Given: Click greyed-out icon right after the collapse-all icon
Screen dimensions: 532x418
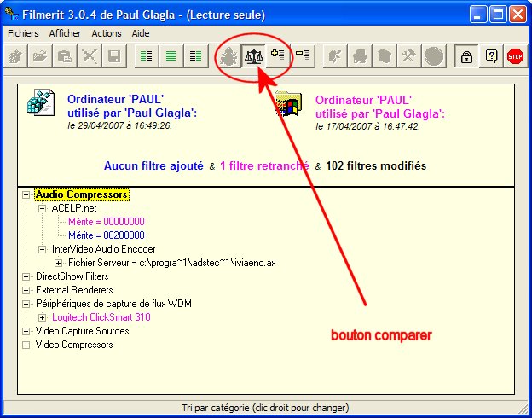Looking at the screenshot, I should (334, 56).
